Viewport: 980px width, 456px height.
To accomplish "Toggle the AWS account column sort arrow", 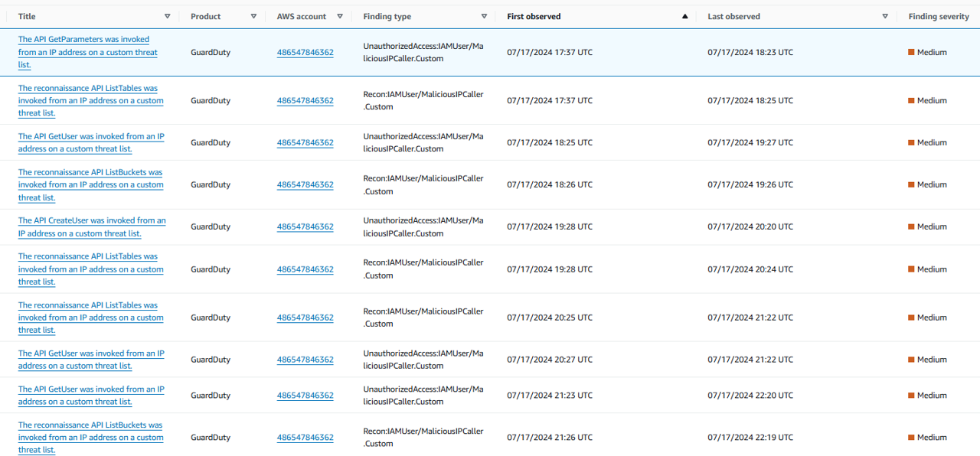I will [x=340, y=16].
